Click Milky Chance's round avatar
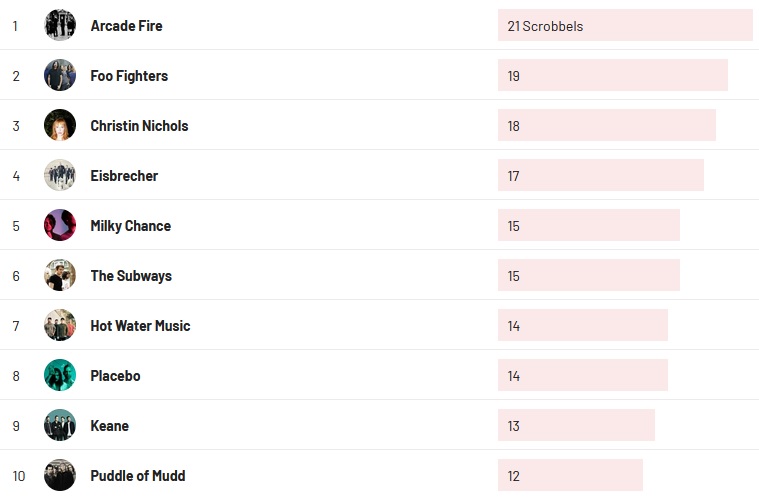Viewport: 759px width, 499px height. (x=60, y=225)
